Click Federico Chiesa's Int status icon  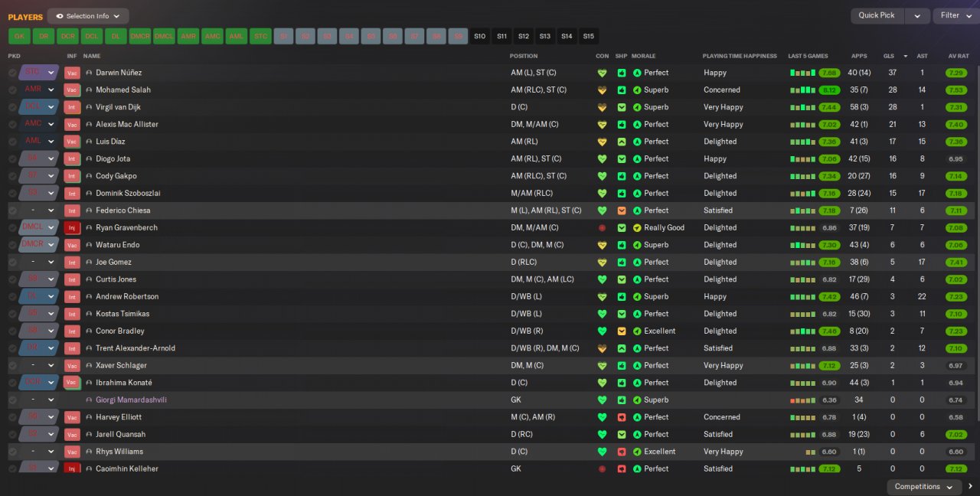coord(72,210)
